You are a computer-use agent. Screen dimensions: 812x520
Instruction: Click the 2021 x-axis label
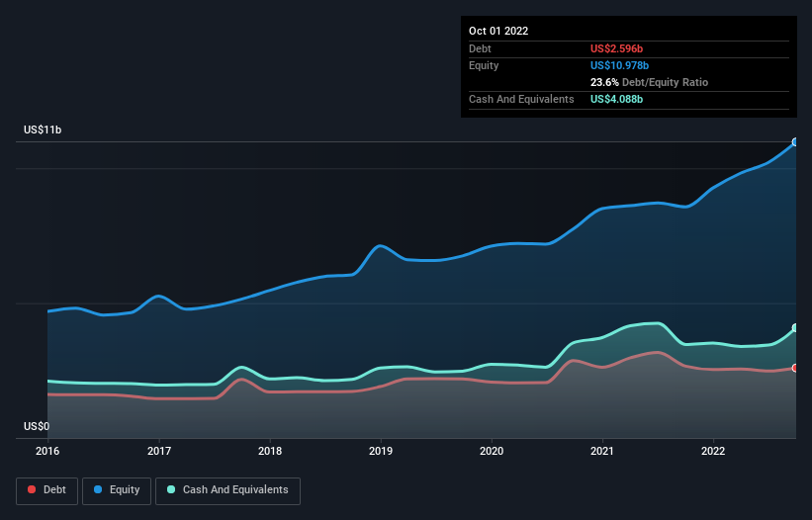coord(602,451)
